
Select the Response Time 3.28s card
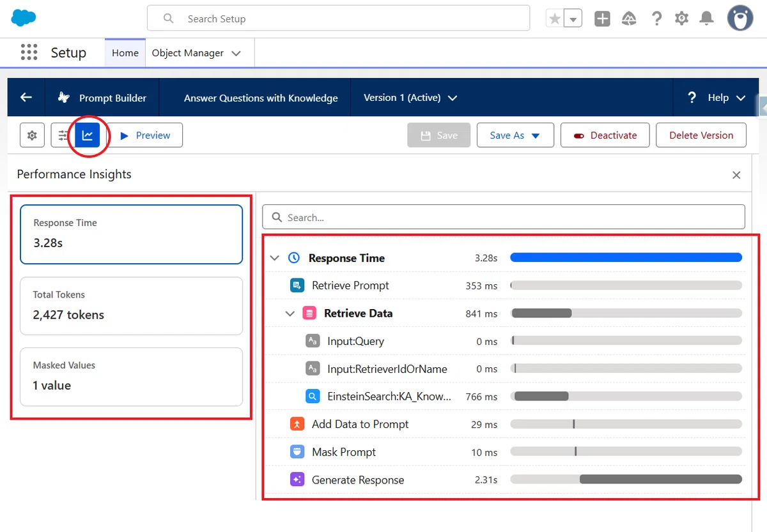click(131, 234)
